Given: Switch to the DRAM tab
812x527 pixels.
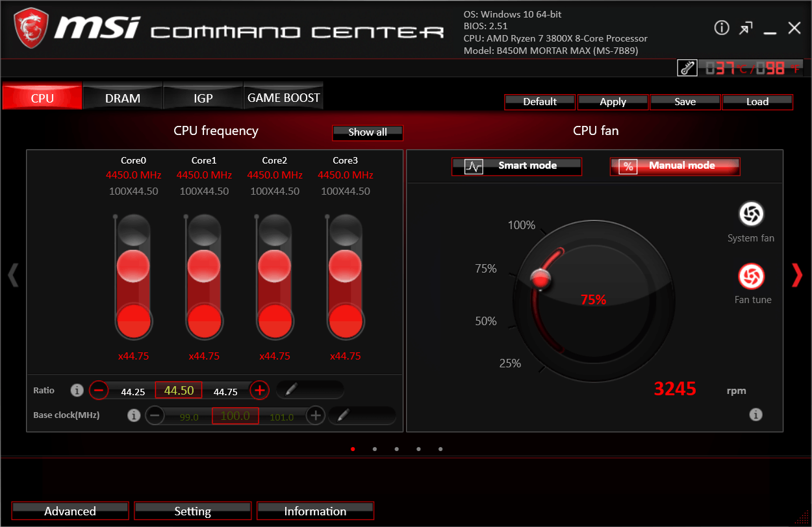Looking at the screenshot, I should [123, 97].
